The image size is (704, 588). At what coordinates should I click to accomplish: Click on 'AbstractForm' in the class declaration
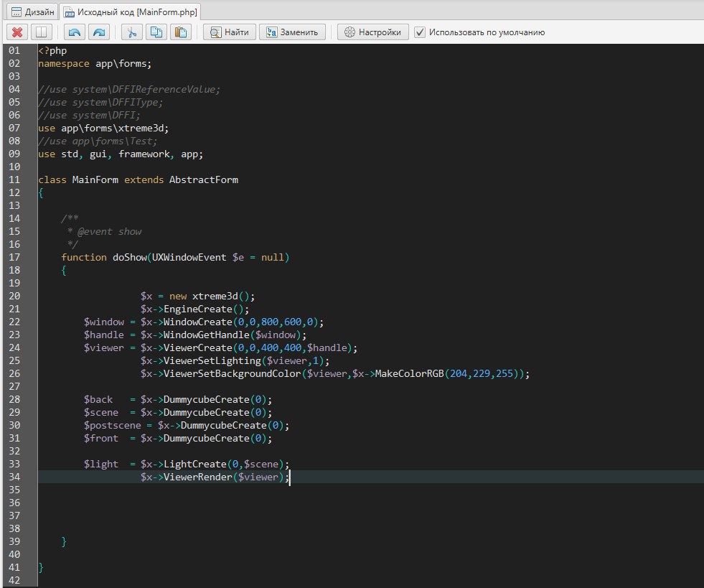pos(203,179)
